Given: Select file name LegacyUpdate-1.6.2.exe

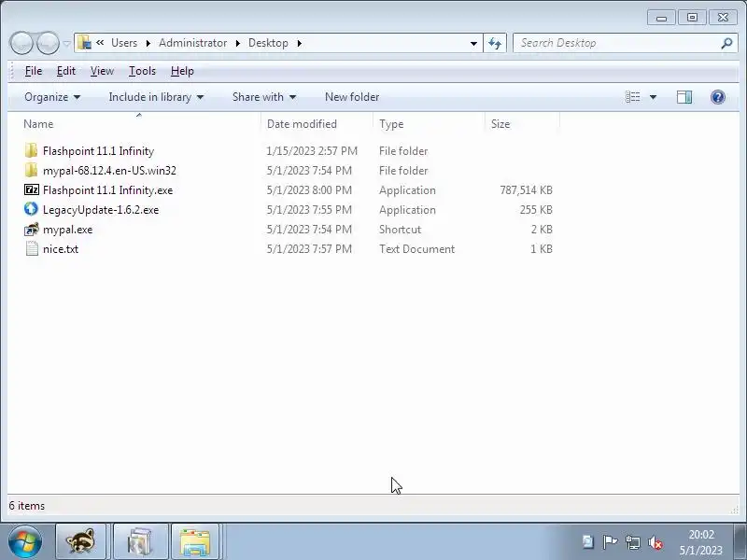Looking at the screenshot, I should click(101, 209).
